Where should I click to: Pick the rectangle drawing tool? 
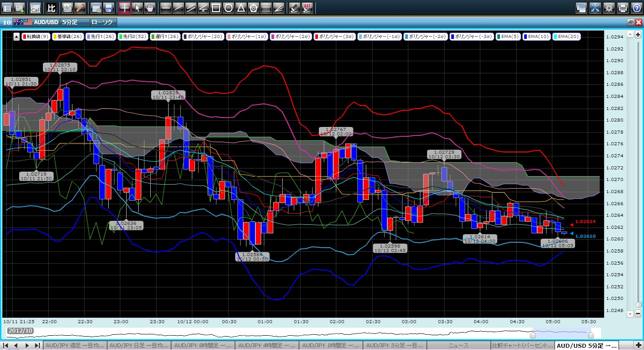point(216,8)
